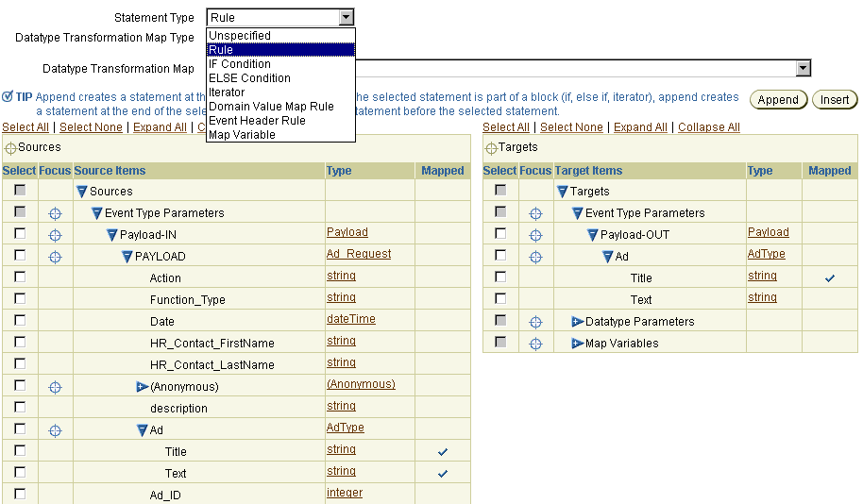Viewport: 863px width, 504px height.
Task: Open the integer type link for Ad_ID
Action: (345, 493)
